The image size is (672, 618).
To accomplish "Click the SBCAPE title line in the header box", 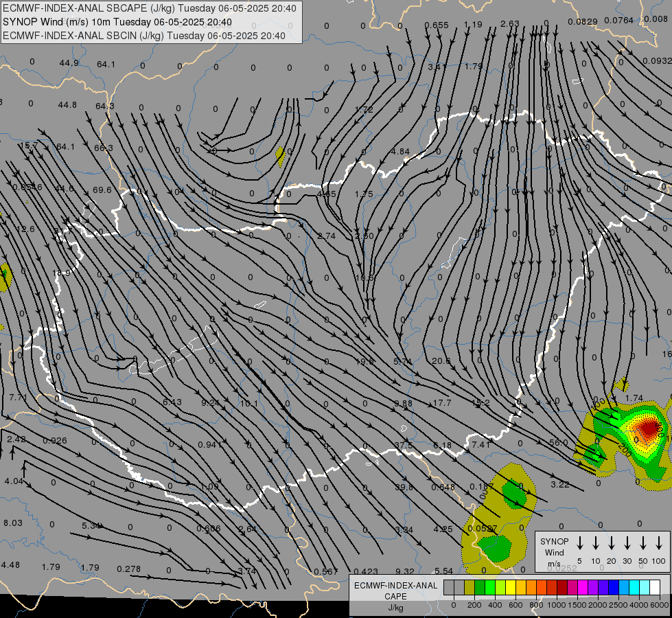I will (x=150, y=8).
